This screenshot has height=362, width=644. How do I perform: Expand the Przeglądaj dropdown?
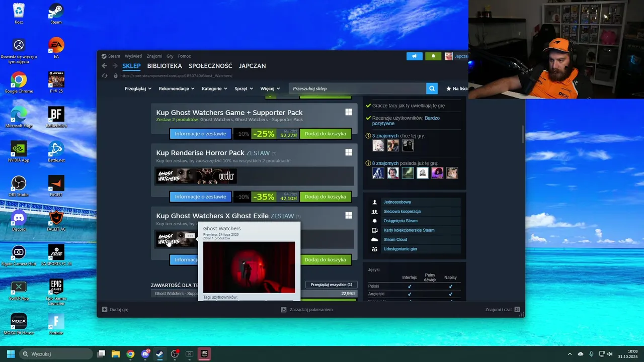point(138,88)
